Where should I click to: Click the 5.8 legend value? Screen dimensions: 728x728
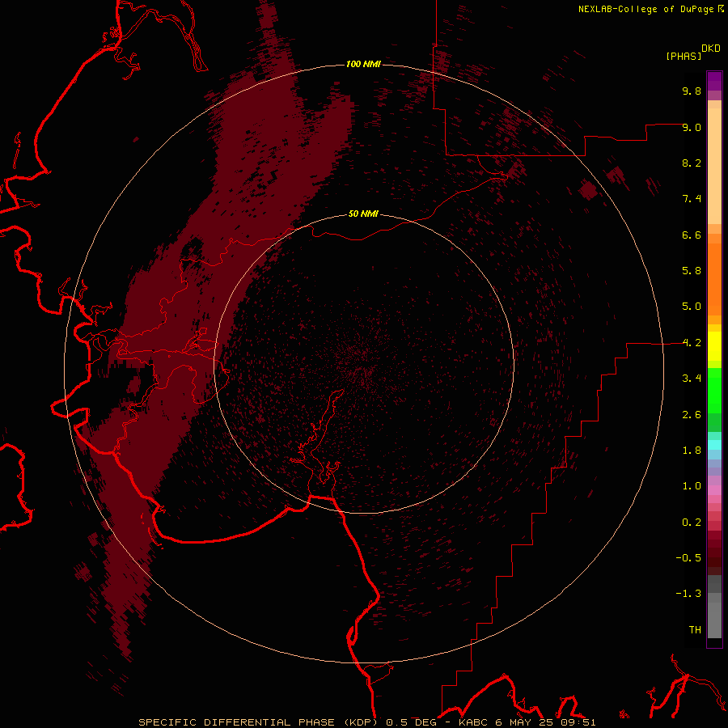(x=692, y=271)
